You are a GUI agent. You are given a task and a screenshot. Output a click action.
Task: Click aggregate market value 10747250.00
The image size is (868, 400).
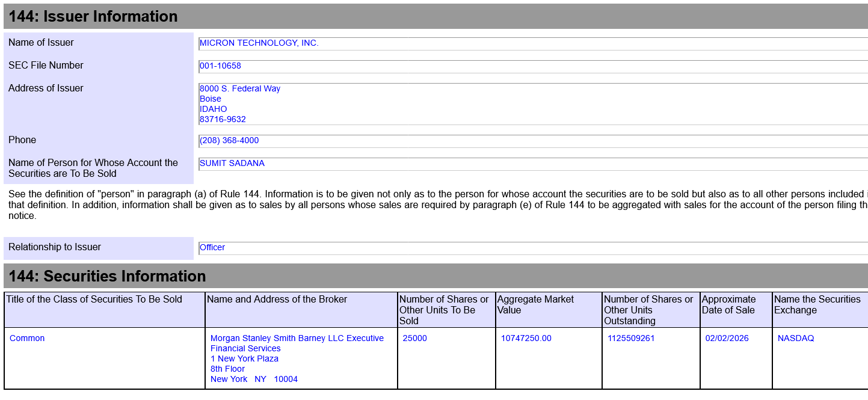pyautogui.click(x=526, y=338)
